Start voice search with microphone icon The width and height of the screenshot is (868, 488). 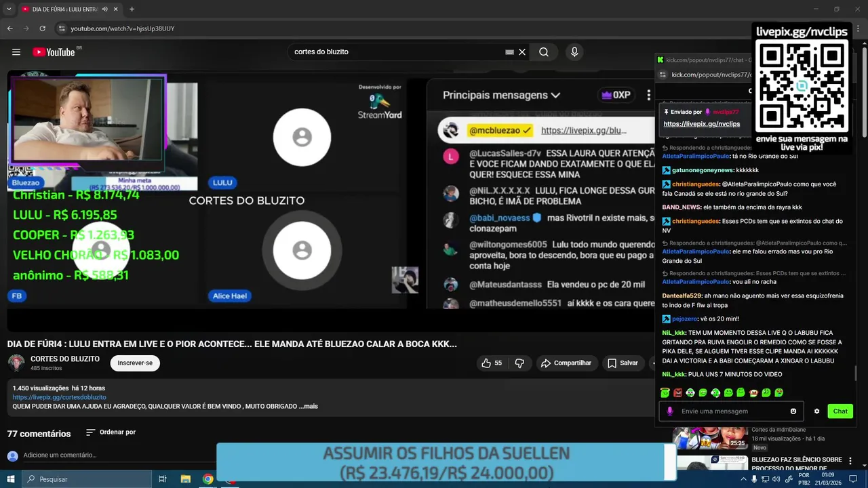click(x=574, y=52)
